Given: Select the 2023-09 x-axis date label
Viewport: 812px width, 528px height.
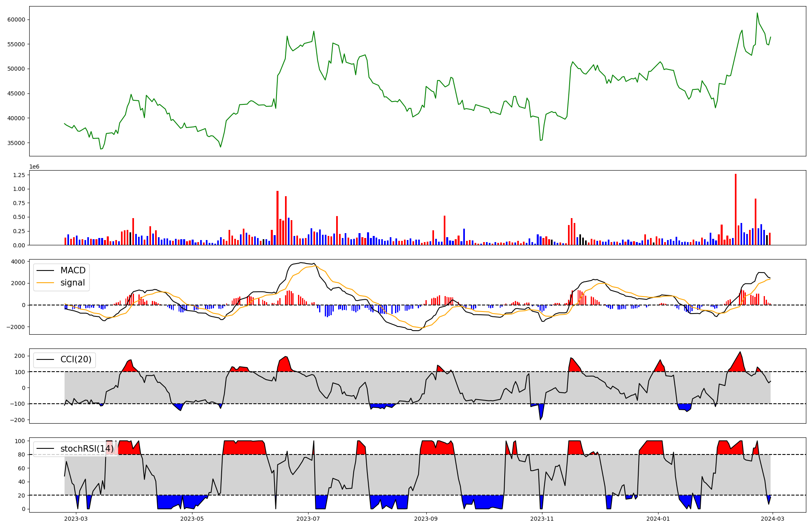Looking at the screenshot, I should coord(426,519).
